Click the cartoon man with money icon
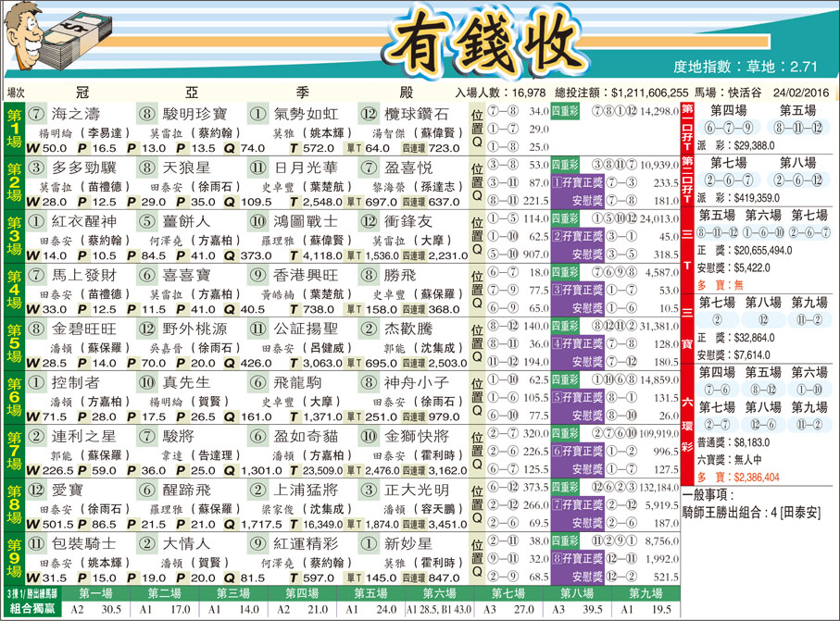The height and width of the screenshot is (621, 840). [x=57, y=35]
